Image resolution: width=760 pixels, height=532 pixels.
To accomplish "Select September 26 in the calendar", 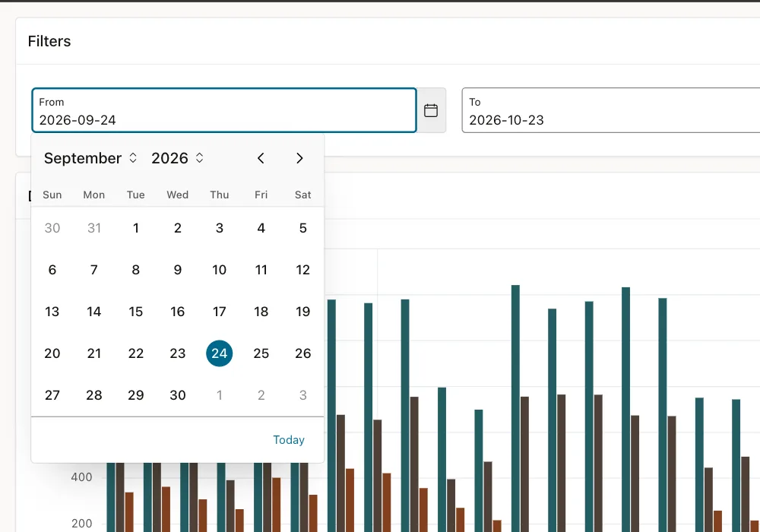I will [x=303, y=353].
